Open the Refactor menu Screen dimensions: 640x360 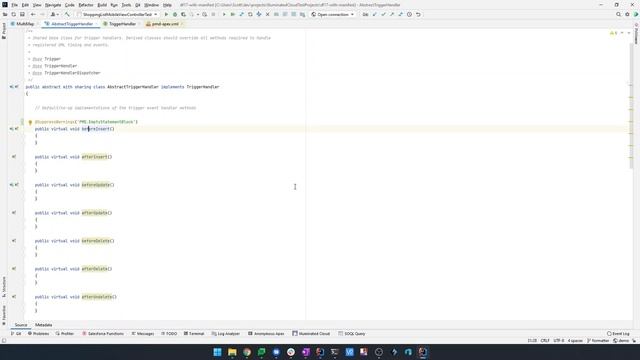tap(86, 5)
